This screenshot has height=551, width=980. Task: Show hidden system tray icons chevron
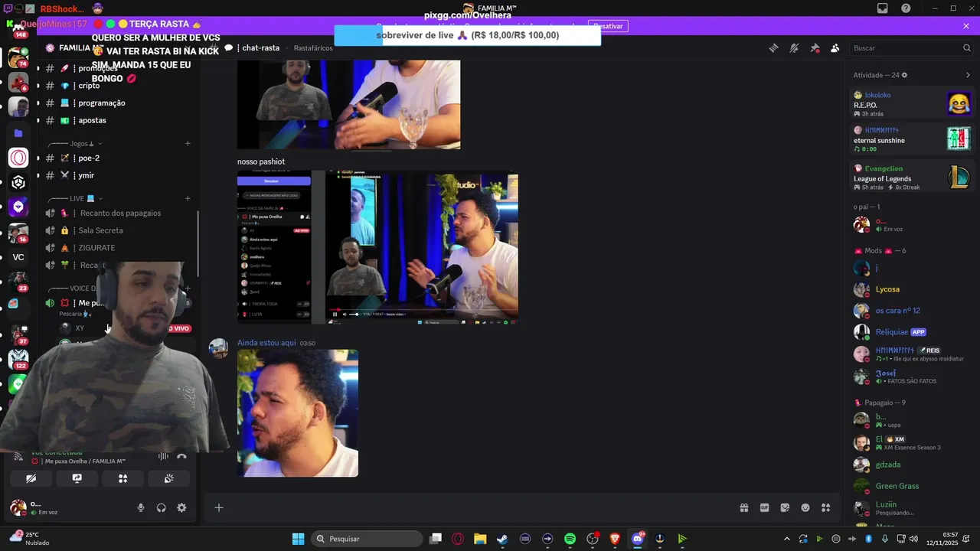786,539
